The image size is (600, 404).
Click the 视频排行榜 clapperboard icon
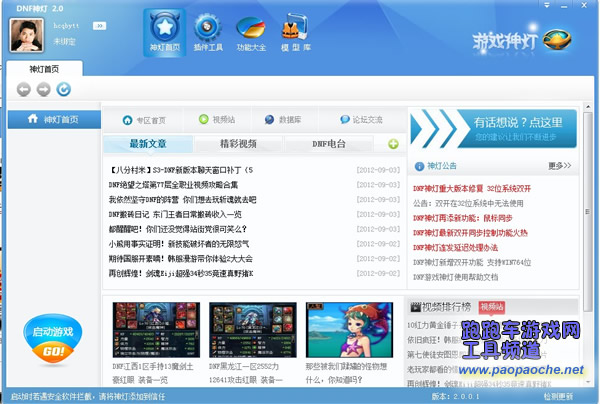416,307
